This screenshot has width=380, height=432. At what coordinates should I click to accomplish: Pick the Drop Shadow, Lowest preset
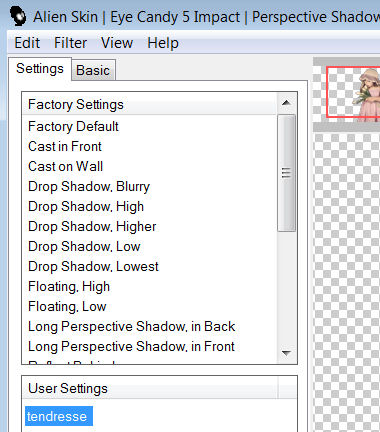click(93, 267)
